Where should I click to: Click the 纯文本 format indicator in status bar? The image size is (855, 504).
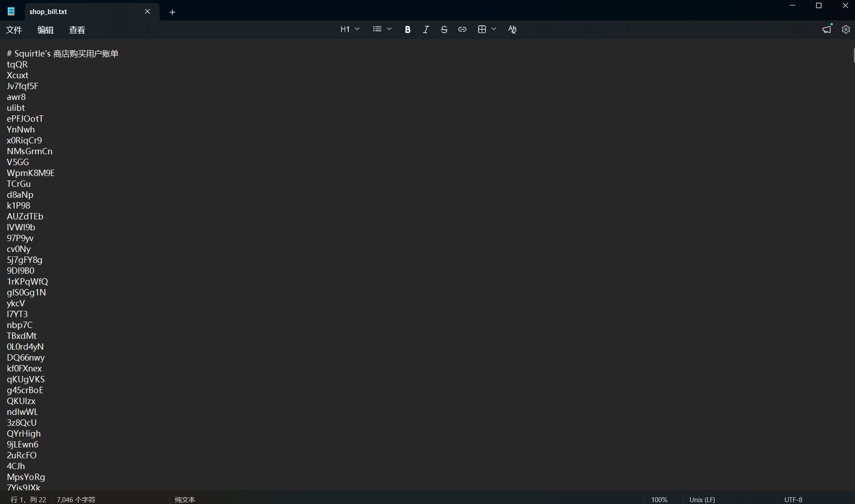[x=185, y=499]
